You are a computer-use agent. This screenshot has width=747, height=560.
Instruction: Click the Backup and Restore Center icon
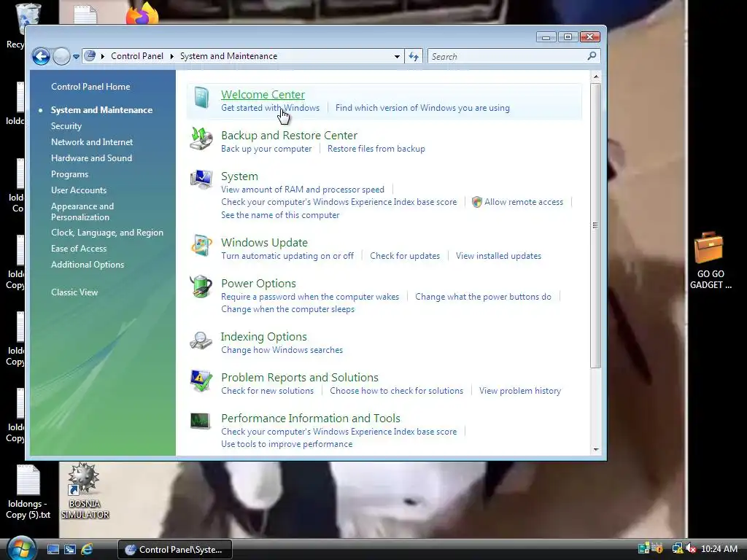(x=201, y=139)
